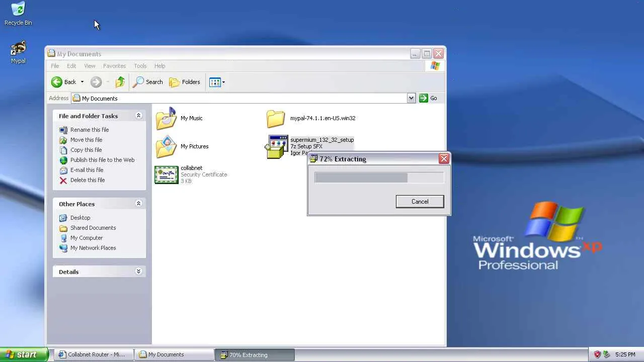The width and height of the screenshot is (644, 362).
Task: Click the 5:25 PM system clock
Action: coord(625,354)
